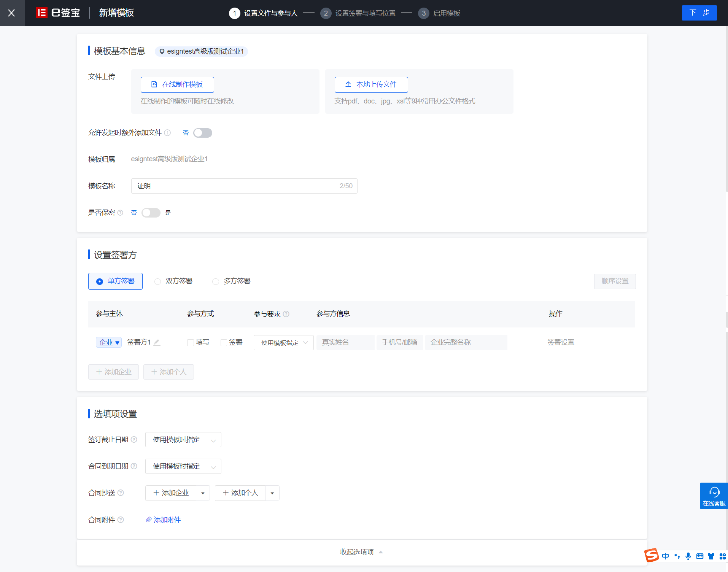Viewport: 728px width, 572px height.
Task: Expand the 添加个人 carbon-copy arrow dropdown
Action: tap(272, 493)
